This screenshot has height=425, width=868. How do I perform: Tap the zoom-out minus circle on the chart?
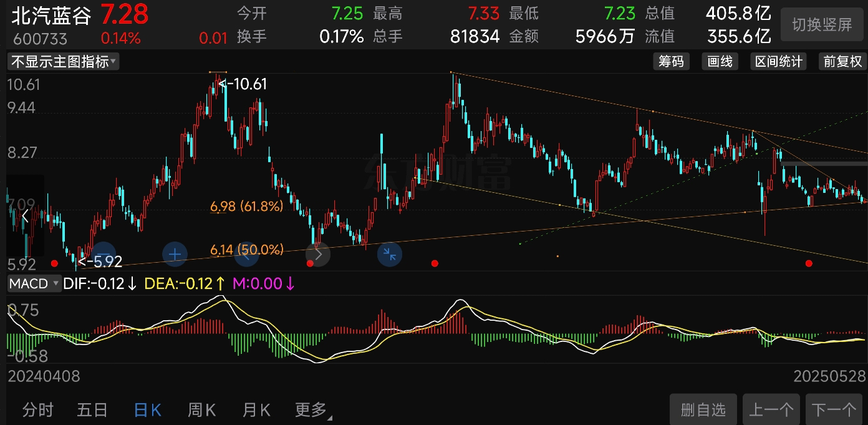[x=104, y=255]
